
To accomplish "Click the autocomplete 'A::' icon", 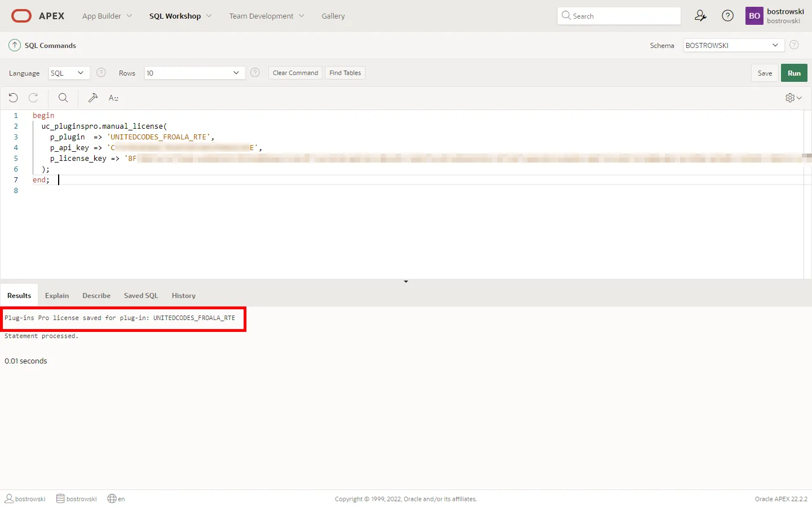I will click(113, 98).
